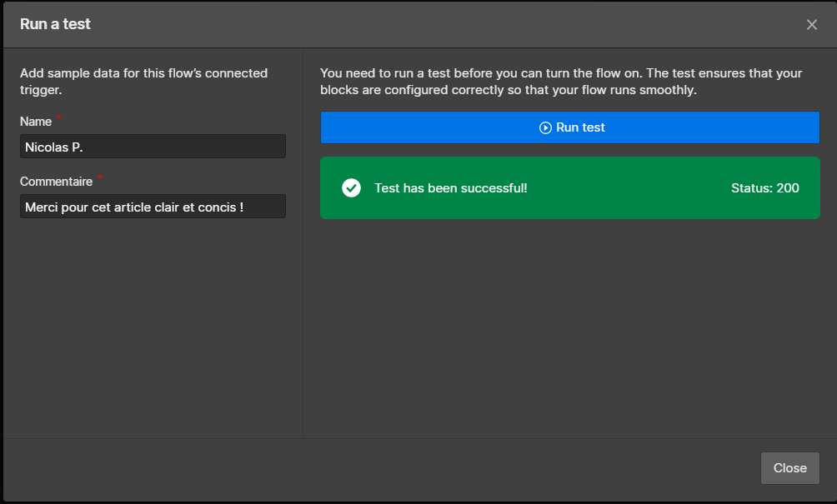Viewport: 837px width, 504px height.
Task: Click the Name field label
Action: click(36, 122)
